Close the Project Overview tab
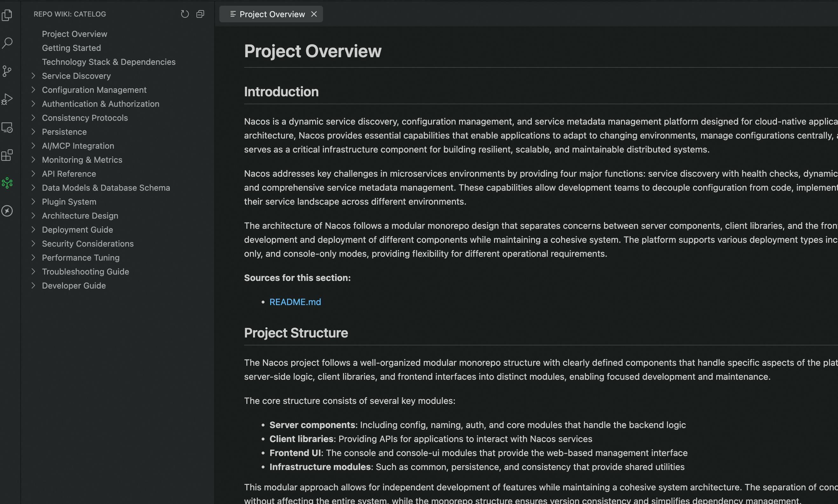 (314, 14)
